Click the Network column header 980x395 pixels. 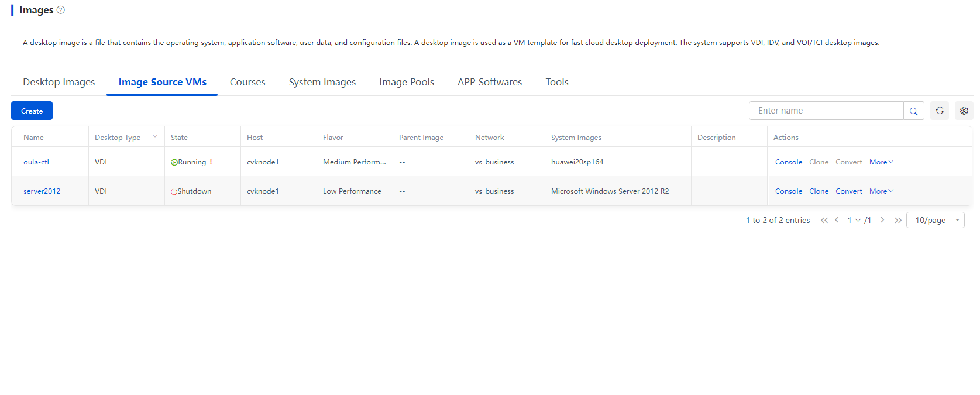489,138
